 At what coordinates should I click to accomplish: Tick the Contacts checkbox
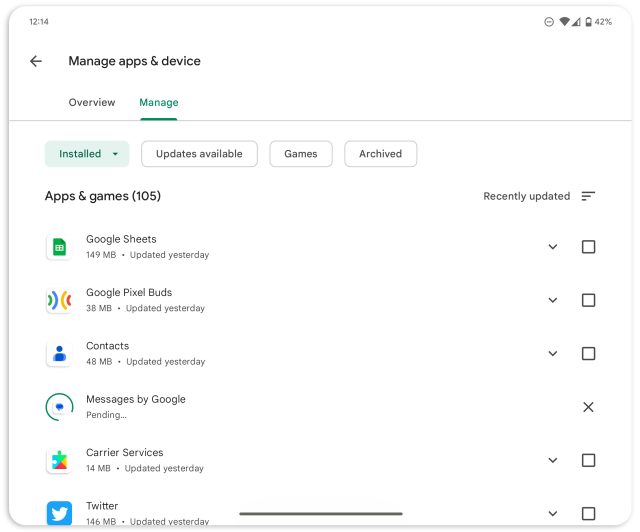[x=588, y=354]
